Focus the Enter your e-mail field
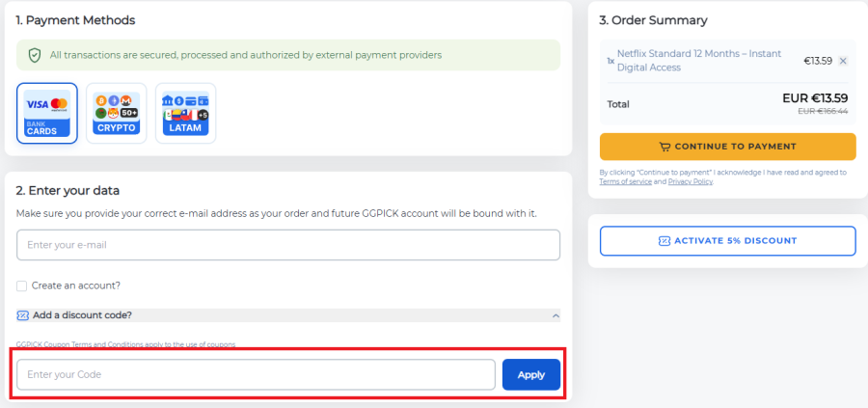868x408 pixels. click(x=287, y=245)
